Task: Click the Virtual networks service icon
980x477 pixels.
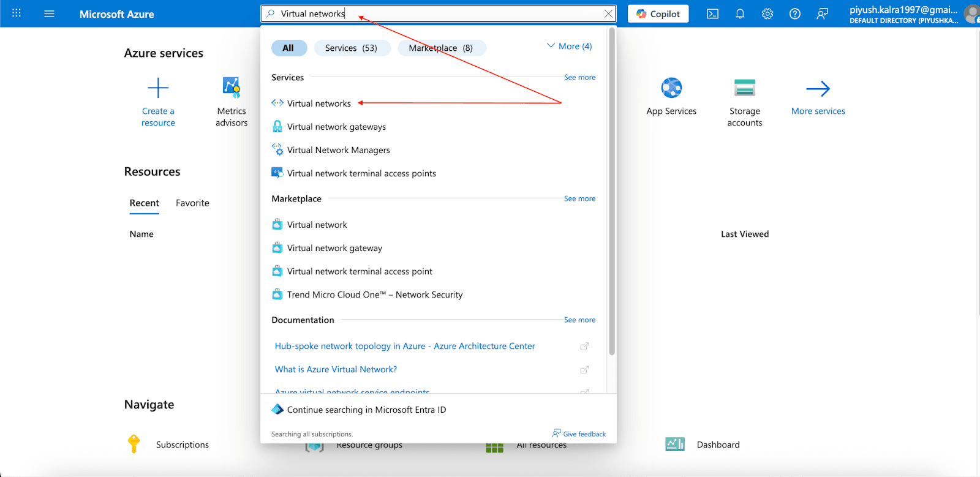Action: [x=277, y=103]
